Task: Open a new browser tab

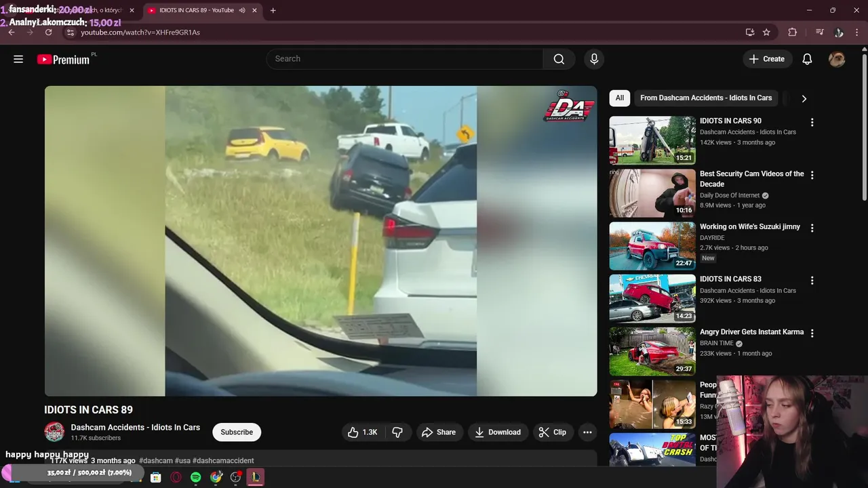Action: [273, 10]
